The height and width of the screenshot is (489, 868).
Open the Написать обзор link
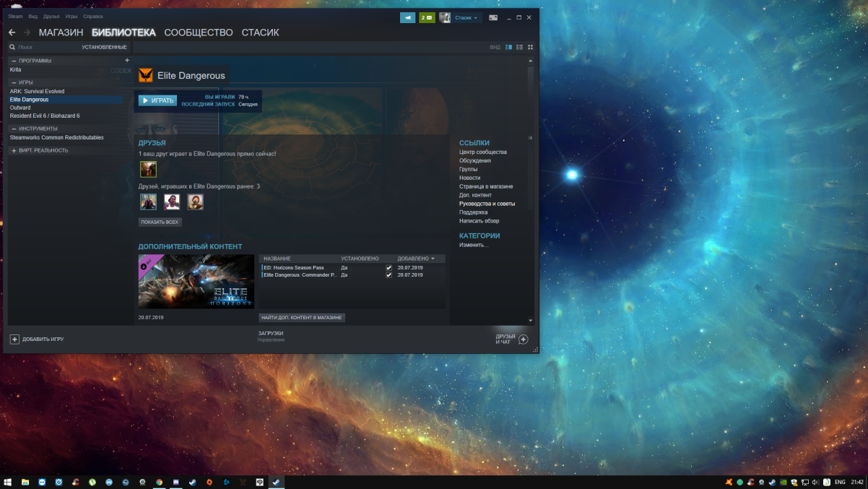pos(479,221)
